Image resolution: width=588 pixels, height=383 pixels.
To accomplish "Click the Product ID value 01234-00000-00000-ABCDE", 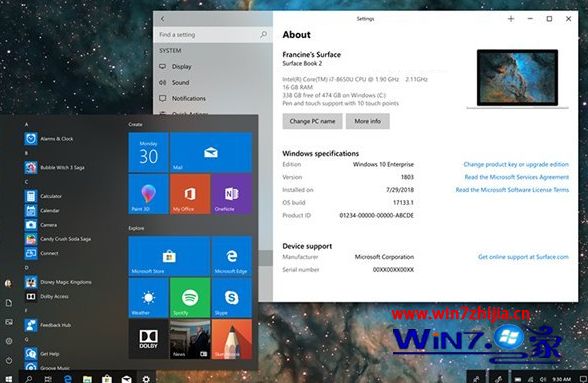I will coord(376,215).
